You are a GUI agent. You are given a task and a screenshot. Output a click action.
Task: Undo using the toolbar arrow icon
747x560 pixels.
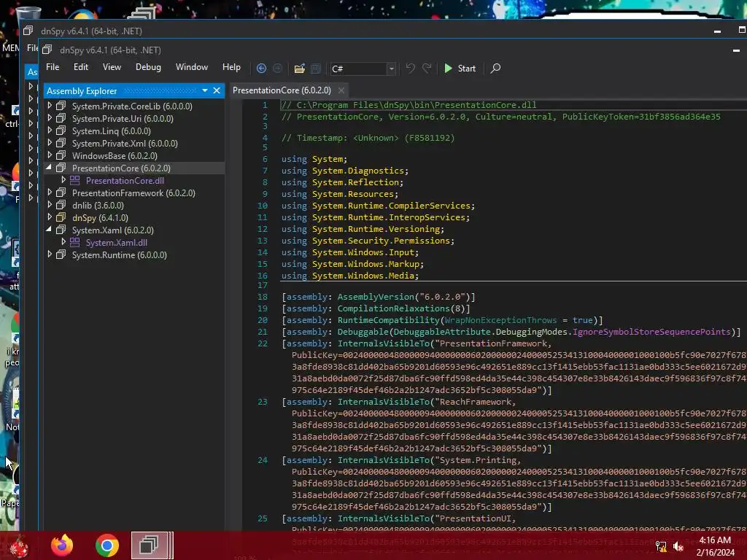(x=410, y=68)
